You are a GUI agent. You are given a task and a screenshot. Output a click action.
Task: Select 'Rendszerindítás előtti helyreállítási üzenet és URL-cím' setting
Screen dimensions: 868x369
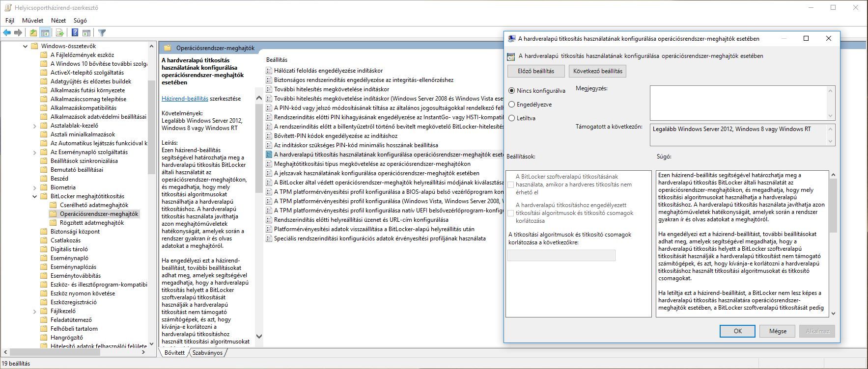point(361,220)
